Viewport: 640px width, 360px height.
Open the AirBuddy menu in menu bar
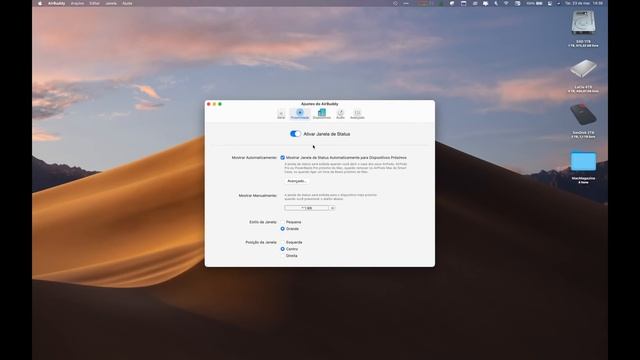coord(56,3)
